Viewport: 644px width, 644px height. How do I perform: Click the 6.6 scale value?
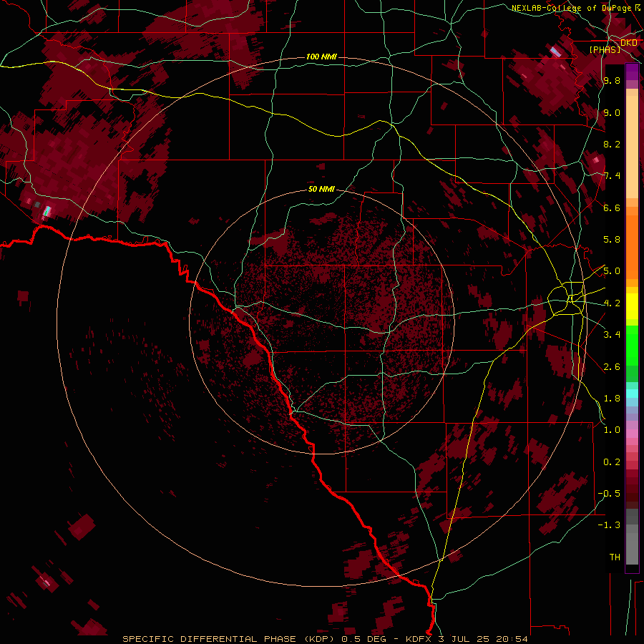click(x=612, y=208)
